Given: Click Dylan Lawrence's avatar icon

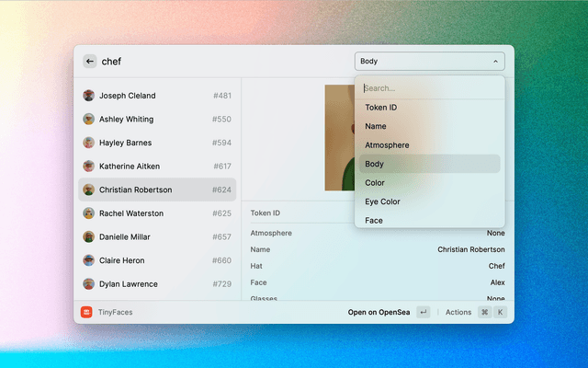Looking at the screenshot, I should pos(89,284).
